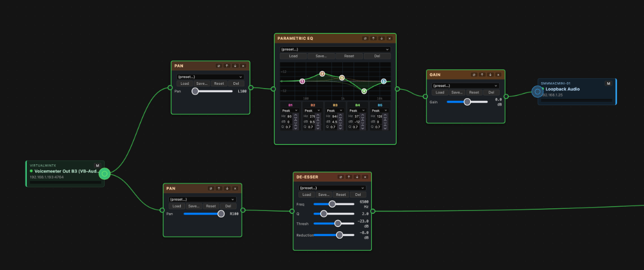
Task: Click the B1 Hz value field
Action: [x=290, y=116]
